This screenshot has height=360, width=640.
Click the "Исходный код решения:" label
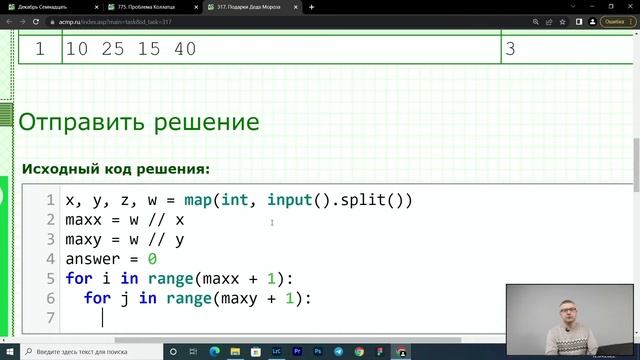click(116, 169)
